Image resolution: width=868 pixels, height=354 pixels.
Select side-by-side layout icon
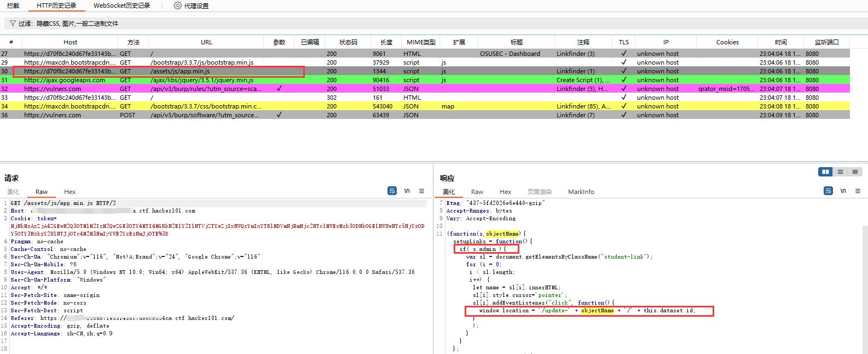(825, 172)
